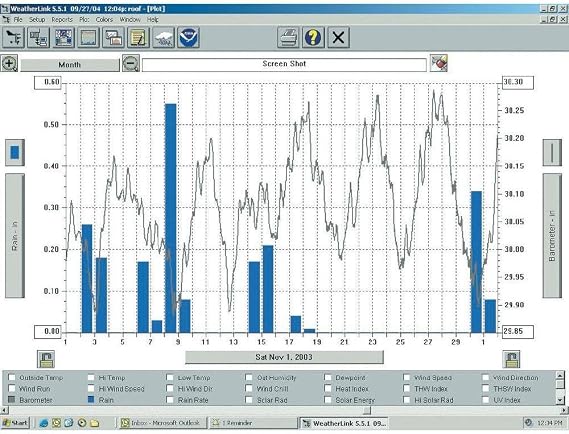The height and width of the screenshot is (434, 569).
Task: Open the notes editor toolbar icon
Action: [x=138, y=37]
